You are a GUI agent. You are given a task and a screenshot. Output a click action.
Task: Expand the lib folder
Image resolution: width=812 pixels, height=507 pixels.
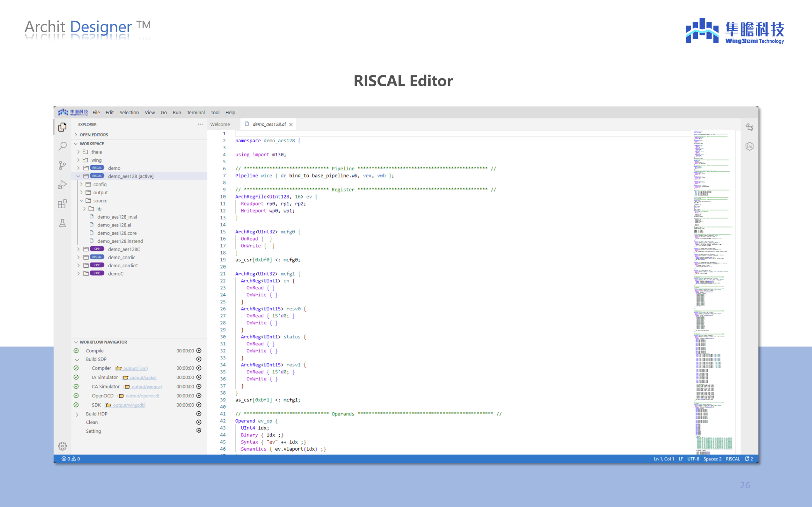[84, 209]
